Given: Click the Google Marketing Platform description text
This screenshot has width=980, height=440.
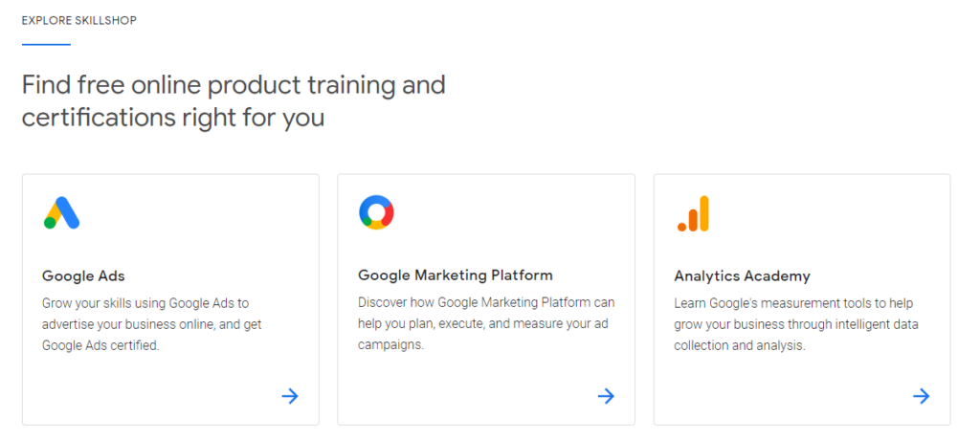Looking at the screenshot, I should [486, 323].
